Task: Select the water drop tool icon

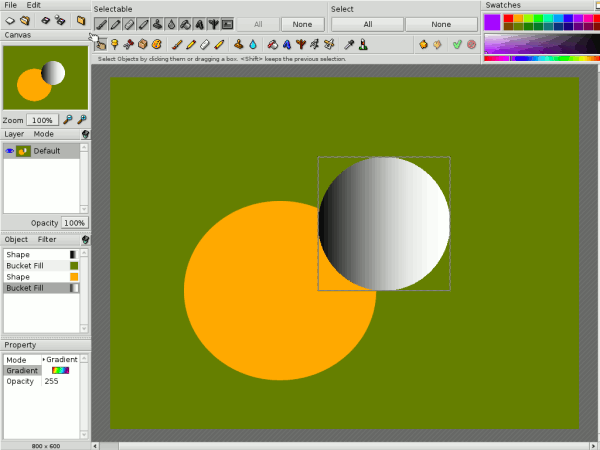Action: [253, 44]
